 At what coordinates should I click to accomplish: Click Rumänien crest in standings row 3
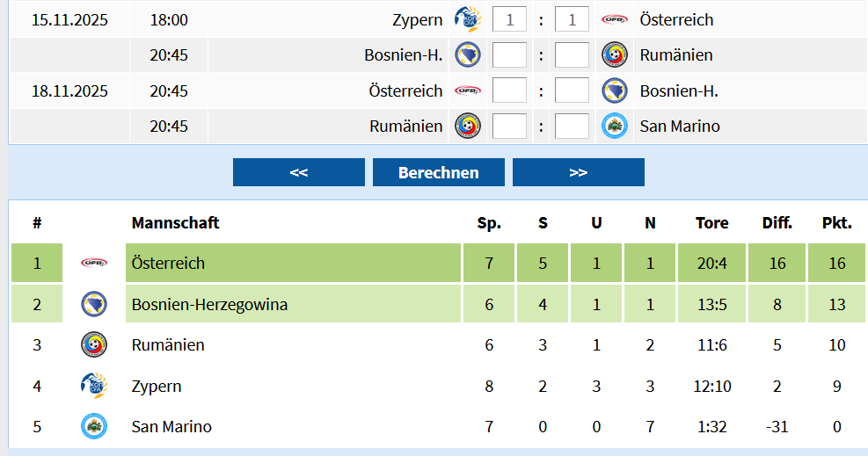[x=94, y=344]
